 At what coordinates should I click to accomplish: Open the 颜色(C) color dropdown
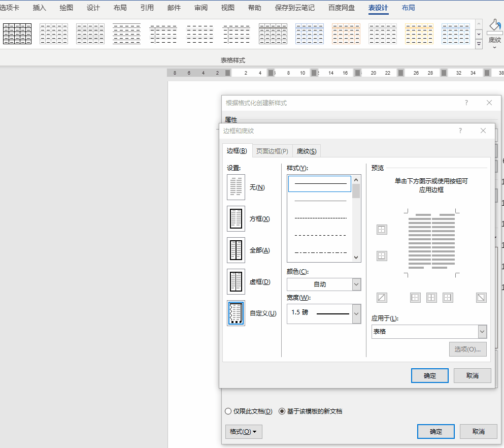[x=356, y=284]
